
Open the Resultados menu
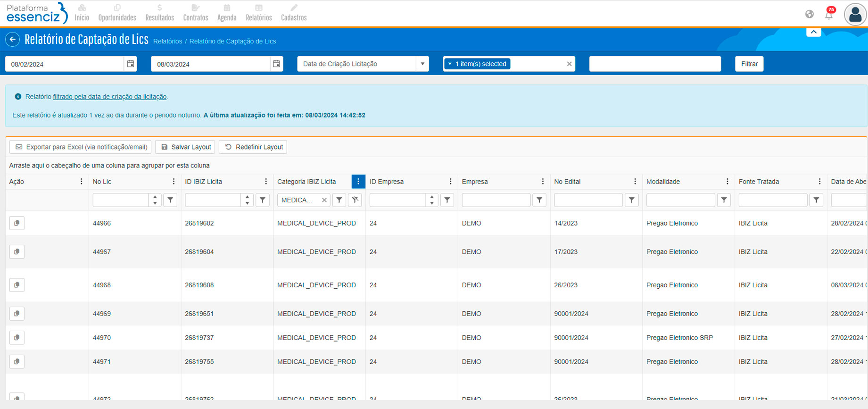(160, 13)
